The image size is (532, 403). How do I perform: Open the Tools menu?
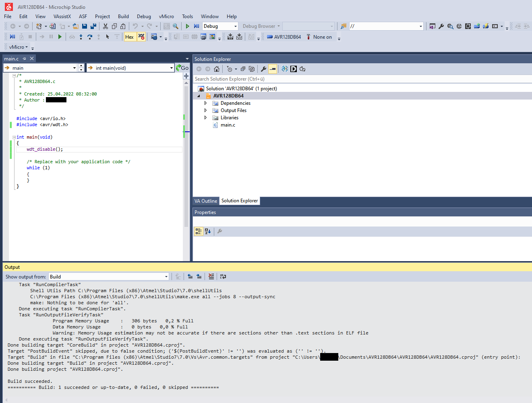[x=187, y=17]
